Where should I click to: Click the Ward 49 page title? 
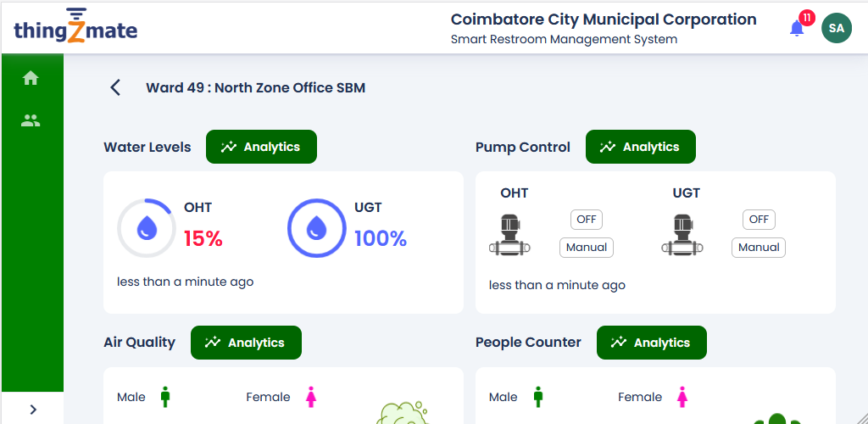[x=256, y=87]
